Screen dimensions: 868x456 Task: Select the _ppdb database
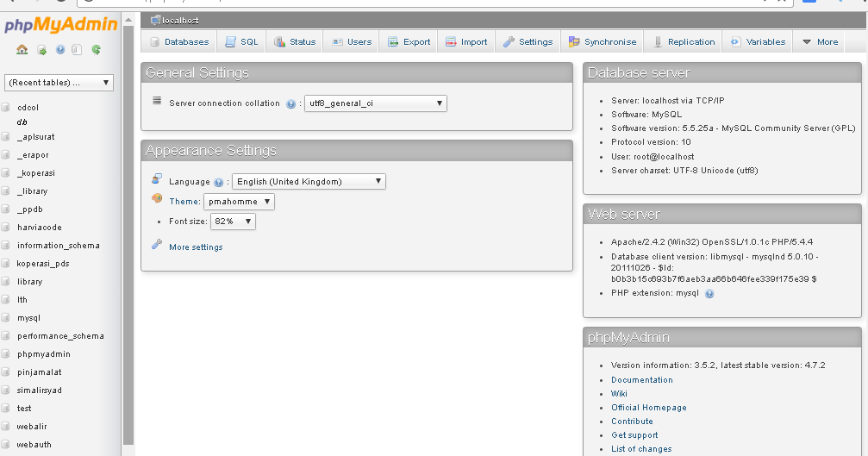30,209
